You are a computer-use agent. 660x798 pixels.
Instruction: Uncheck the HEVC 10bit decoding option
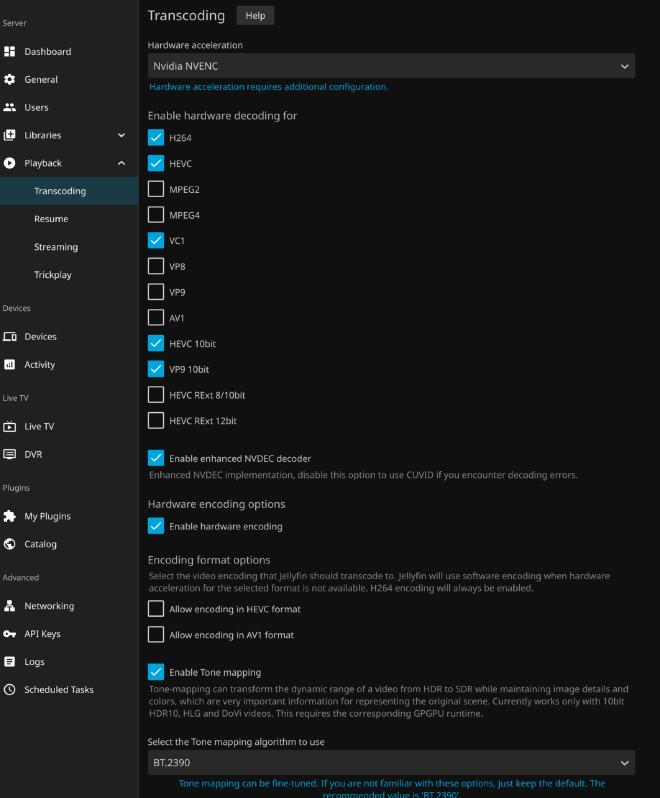156,343
